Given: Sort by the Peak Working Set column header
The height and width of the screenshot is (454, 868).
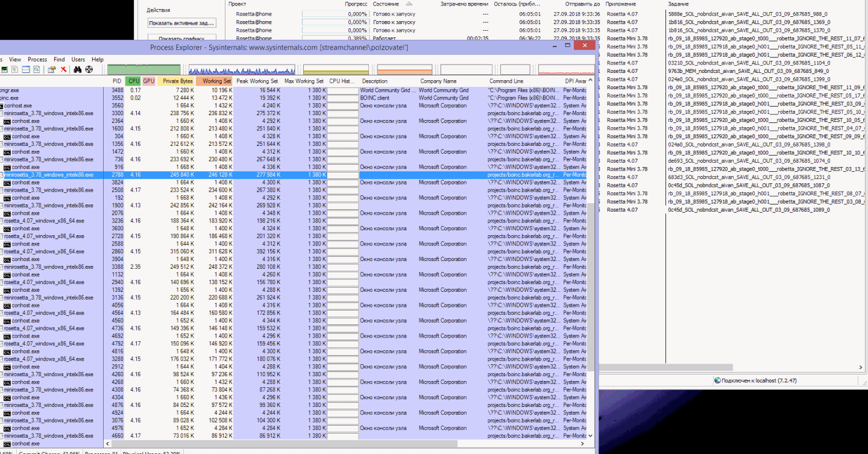Looking at the screenshot, I should pyautogui.click(x=257, y=81).
